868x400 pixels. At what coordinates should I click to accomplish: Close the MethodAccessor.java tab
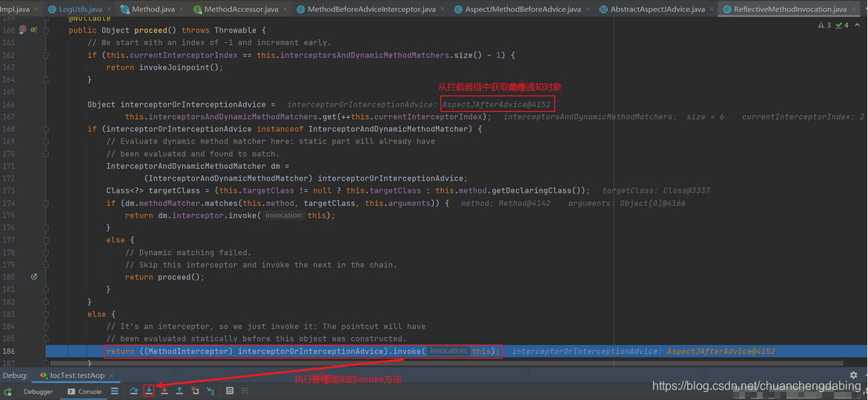click(x=285, y=10)
